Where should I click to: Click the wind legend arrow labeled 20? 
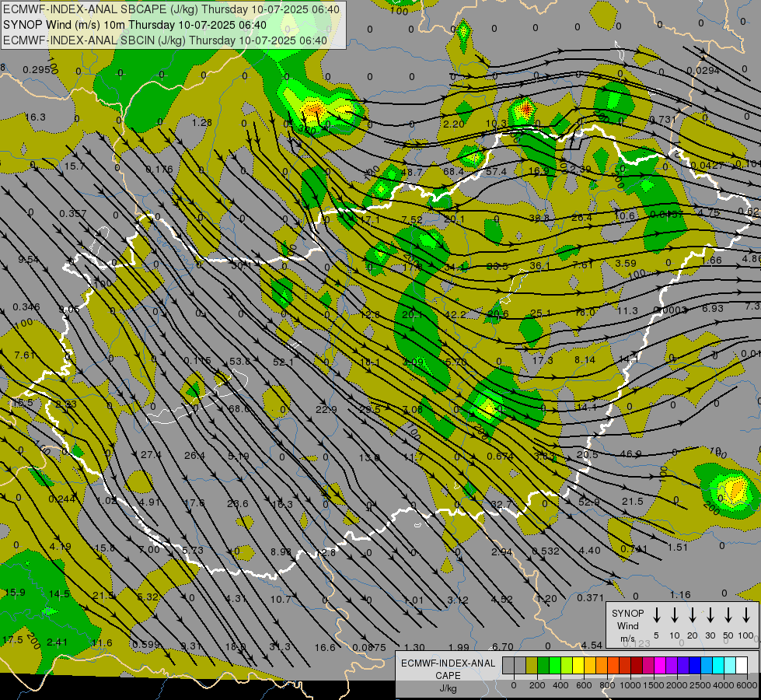point(693,615)
